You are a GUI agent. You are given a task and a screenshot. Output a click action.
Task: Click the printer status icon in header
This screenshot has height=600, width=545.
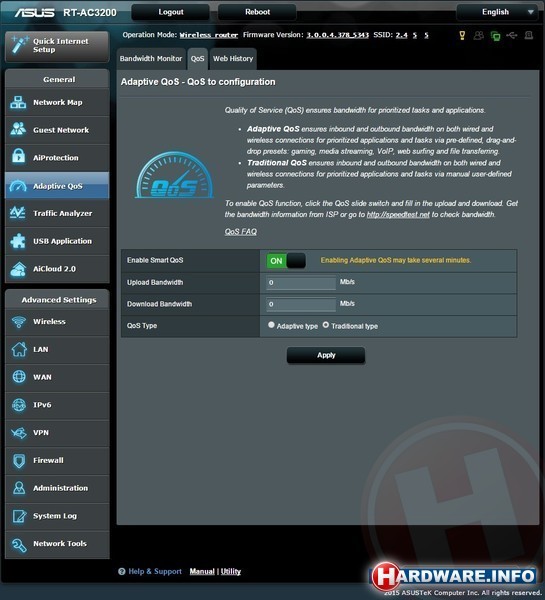click(x=529, y=36)
